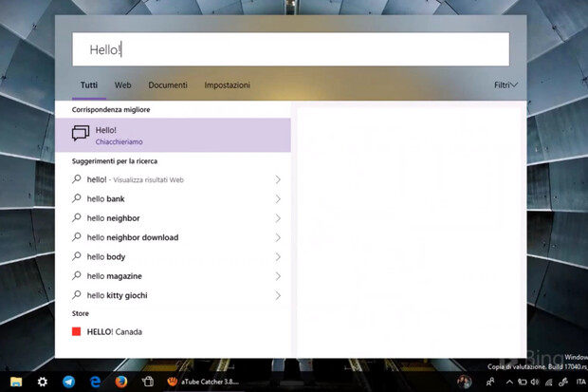Expand arrow next to hello neighbor
The width and height of the screenshot is (588, 392).
click(278, 218)
